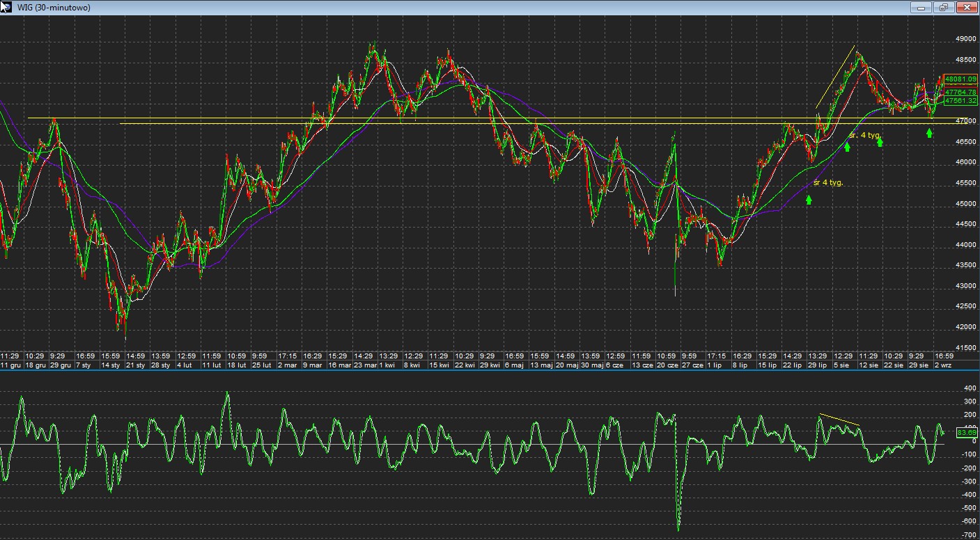Click the '11 gru' date on time axis
This screenshot has width=980, height=540.
pyautogui.click(x=10, y=365)
